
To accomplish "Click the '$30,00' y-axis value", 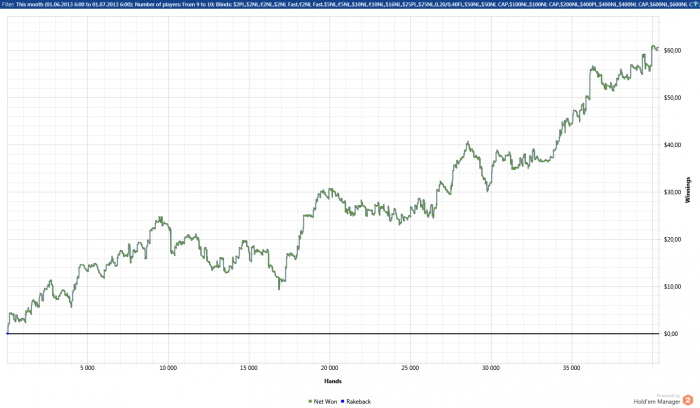I will [672, 192].
